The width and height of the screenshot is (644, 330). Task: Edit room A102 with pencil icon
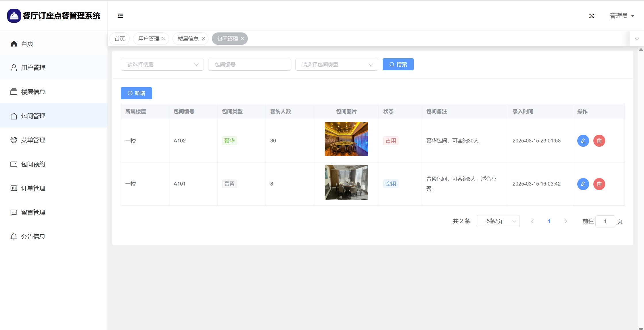point(583,141)
